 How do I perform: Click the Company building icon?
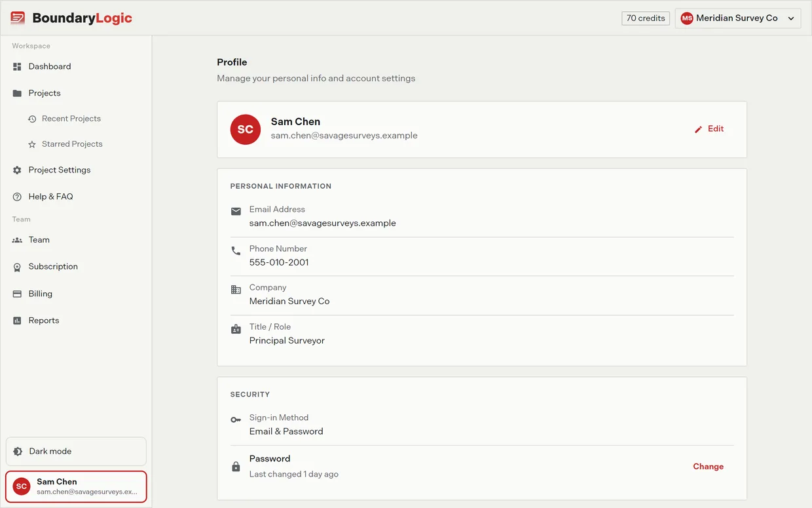(x=236, y=290)
